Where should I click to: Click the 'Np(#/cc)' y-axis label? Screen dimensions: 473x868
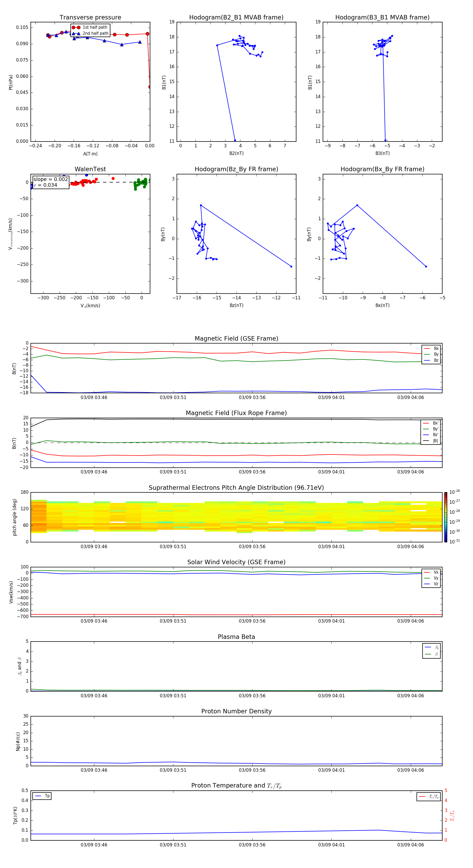[18, 741]
